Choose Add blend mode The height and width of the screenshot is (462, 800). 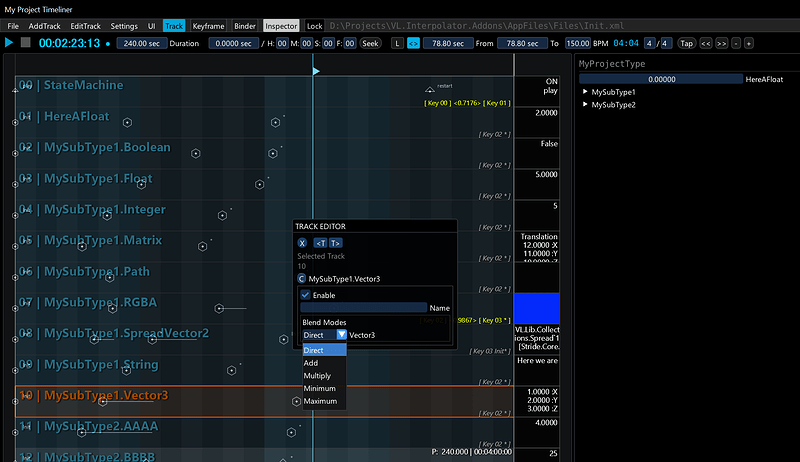324,363
